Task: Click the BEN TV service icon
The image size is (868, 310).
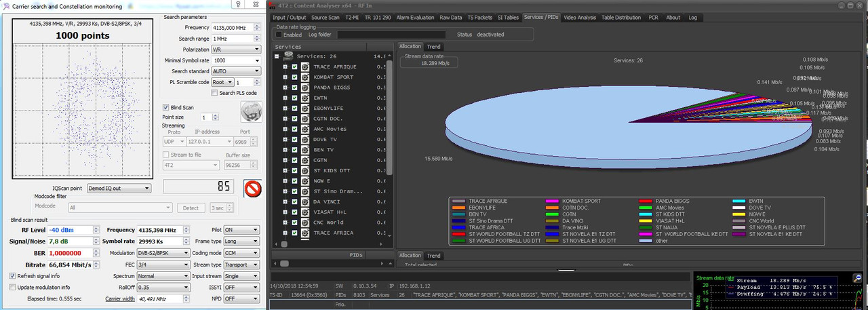Action: click(305, 150)
